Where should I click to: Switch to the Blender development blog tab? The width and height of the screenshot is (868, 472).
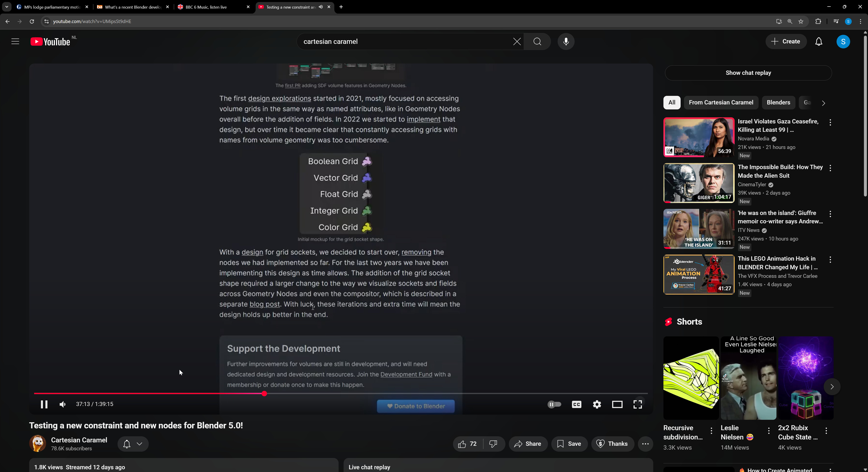pyautogui.click(x=133, y=7)
